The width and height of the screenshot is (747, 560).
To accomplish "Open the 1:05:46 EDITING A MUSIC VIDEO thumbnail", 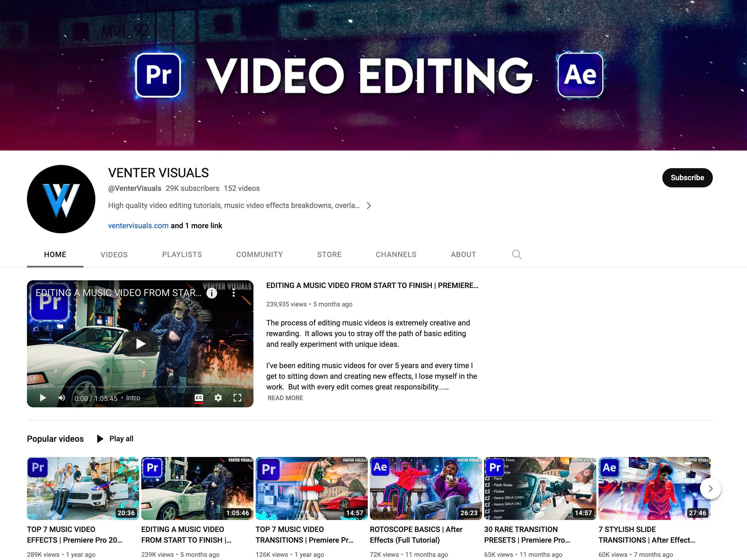I will pyautogui.click(x=197, y=488).
